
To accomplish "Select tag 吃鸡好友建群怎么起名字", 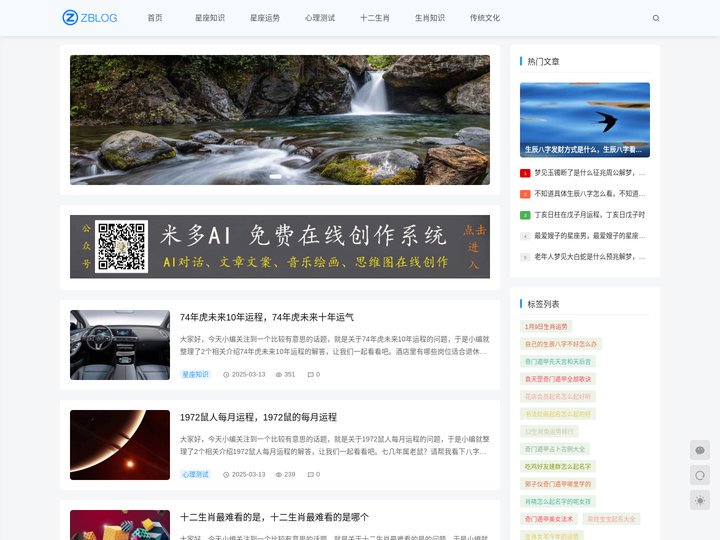I will (558, 467).
